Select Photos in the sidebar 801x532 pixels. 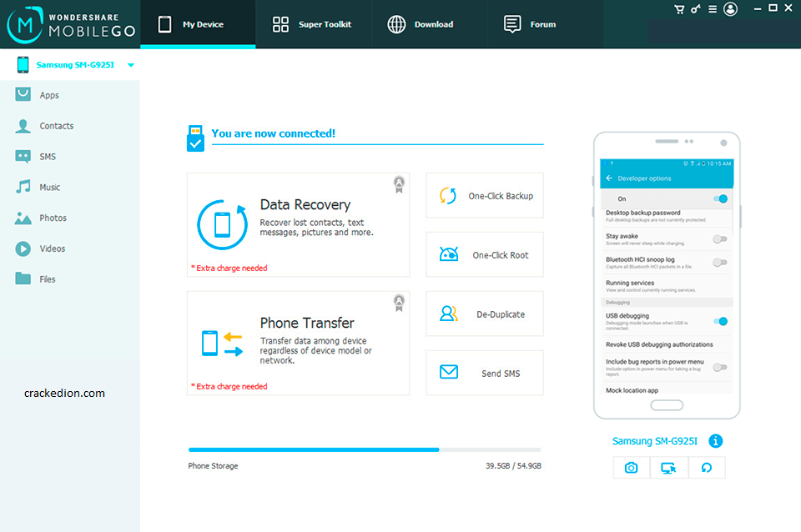point(70,218)
